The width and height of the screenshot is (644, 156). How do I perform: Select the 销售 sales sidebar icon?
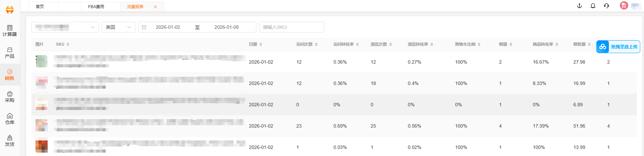tap(10, 74)
